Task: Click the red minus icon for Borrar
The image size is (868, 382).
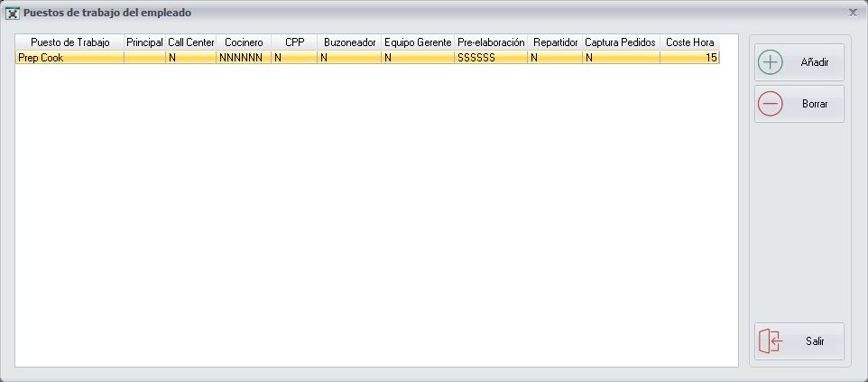Action: click(x=771, y=104)
